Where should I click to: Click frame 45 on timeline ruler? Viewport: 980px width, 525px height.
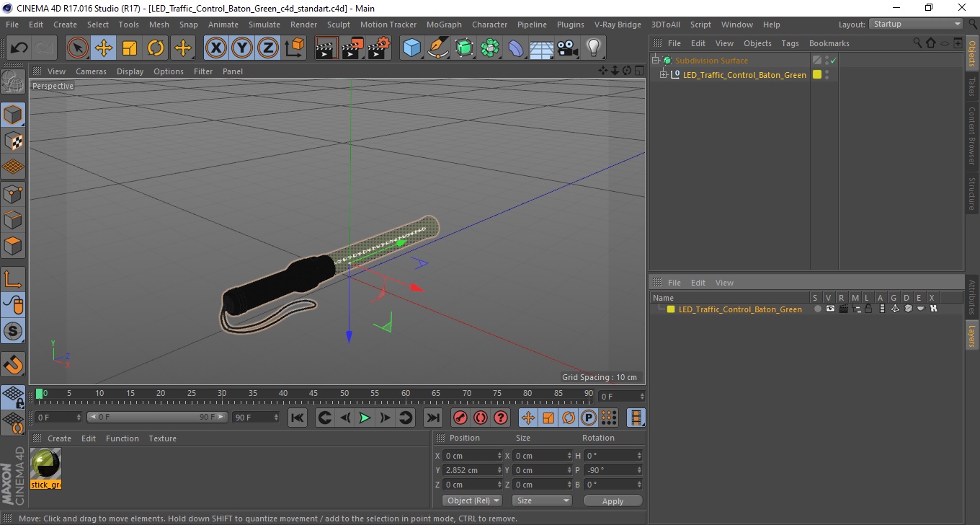pyautogui.click(x=313, y=394)
